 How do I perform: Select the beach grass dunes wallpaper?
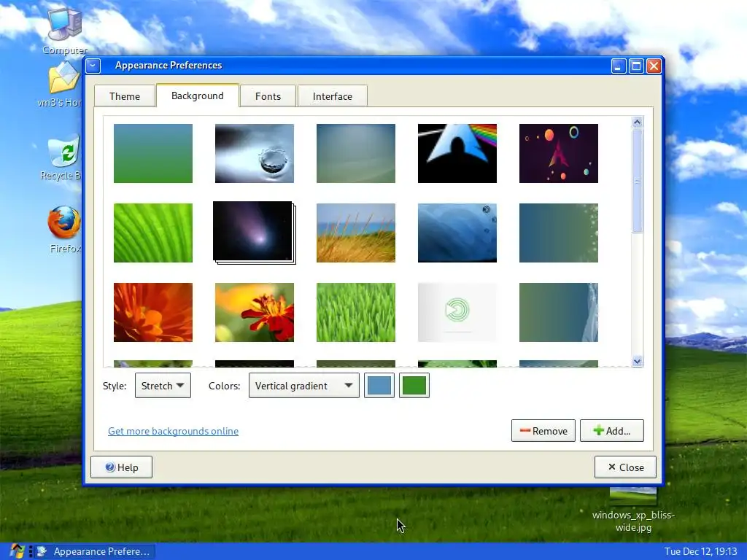(x=356, y=233)
